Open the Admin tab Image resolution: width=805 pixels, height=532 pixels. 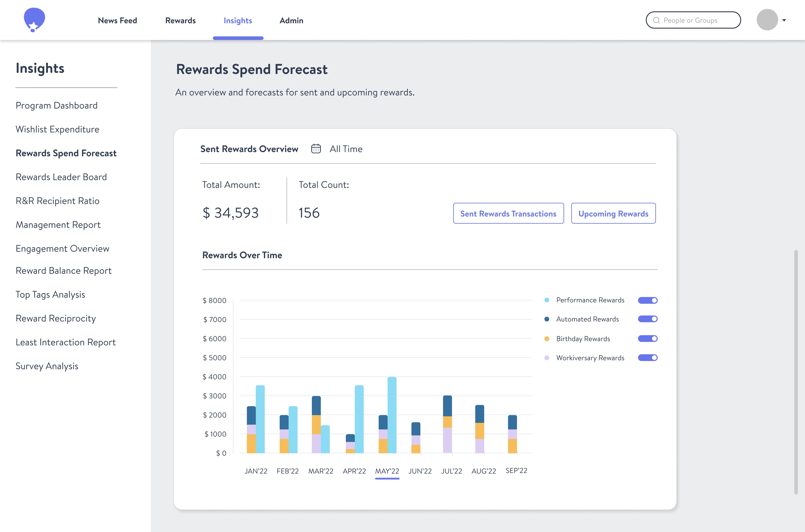pos(291,21)
